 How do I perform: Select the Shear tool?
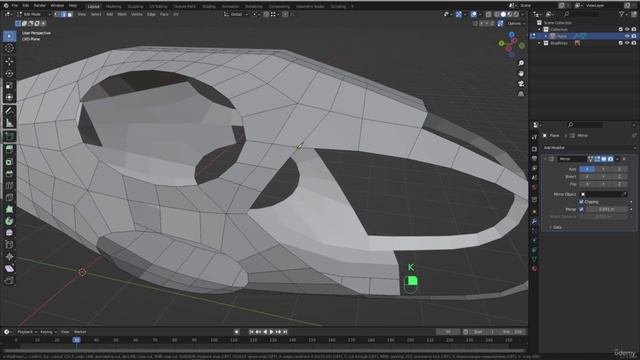9,269
